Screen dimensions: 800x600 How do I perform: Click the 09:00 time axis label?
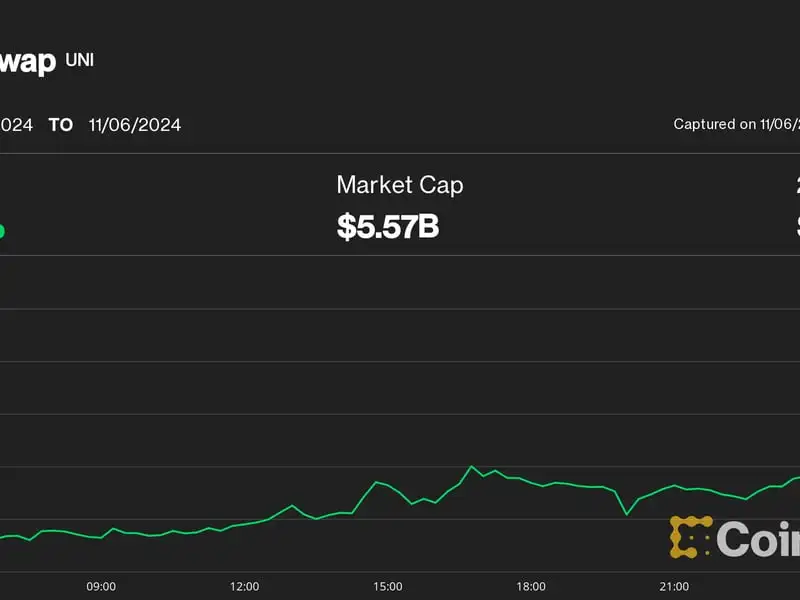[x=101, y=586]
